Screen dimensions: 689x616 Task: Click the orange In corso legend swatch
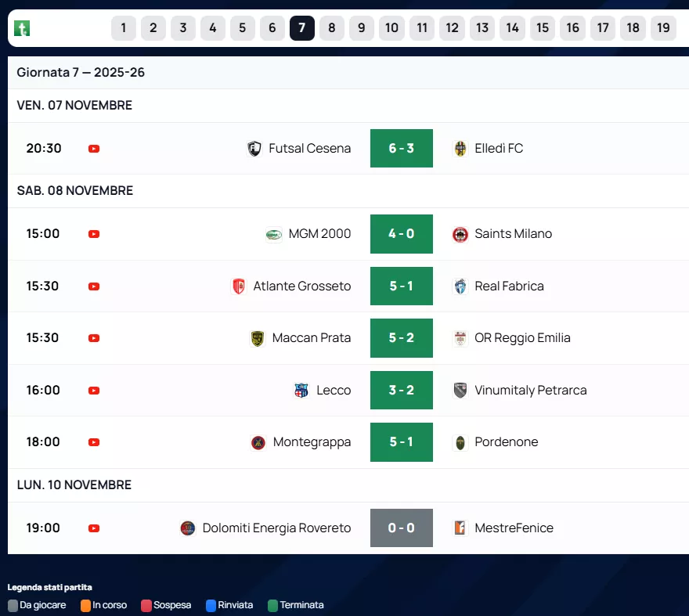[85, 605]
